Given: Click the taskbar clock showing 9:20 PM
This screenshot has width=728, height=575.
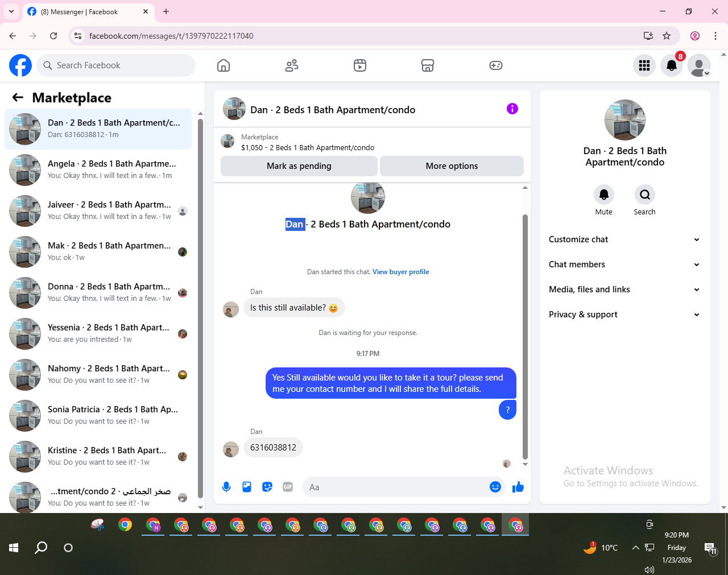Looking at the screenshot, I should pyautogui.click(x=677, y=547).
